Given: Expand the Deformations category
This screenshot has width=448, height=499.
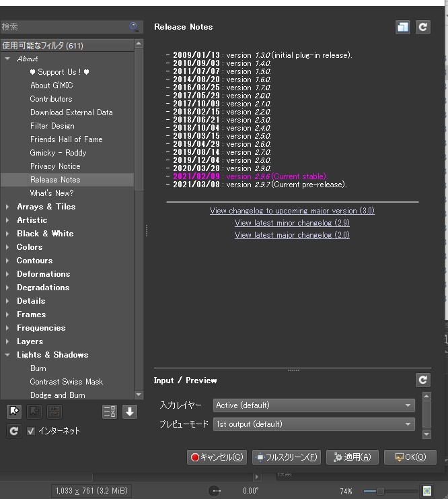Looking at the screenshot, I should [7, 273].
